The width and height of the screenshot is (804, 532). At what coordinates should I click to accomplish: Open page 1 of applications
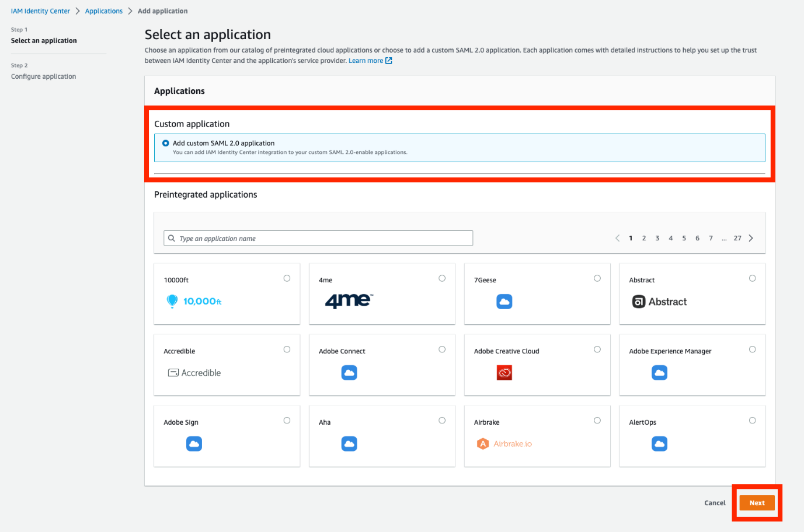[x=631, y=238]
